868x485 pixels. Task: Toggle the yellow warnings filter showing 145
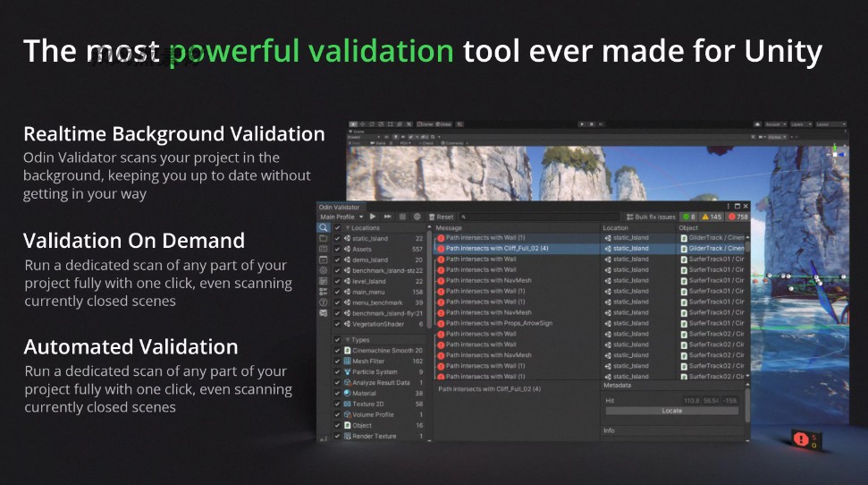[x=712, y=217]
